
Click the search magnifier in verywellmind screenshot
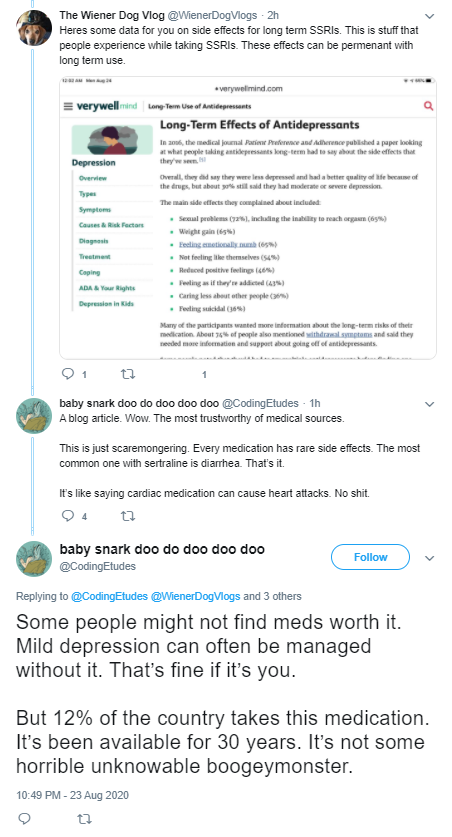[428, 106]
